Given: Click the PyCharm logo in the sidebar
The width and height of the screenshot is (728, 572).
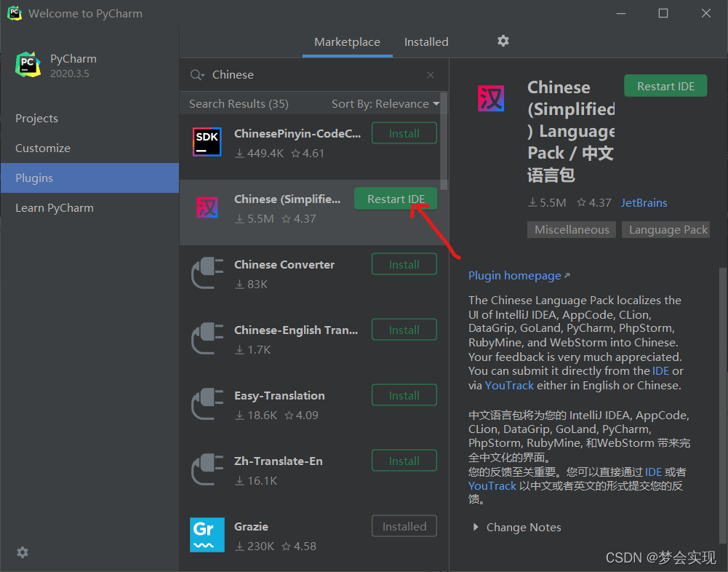Looking at the screenshot, I should click(28, 65).
